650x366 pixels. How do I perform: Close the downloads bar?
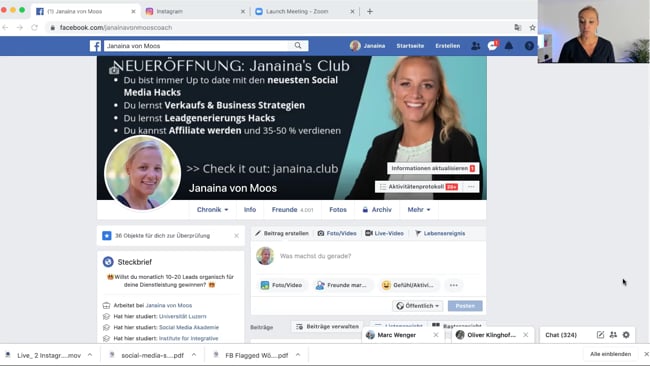click(x=646, y=354)
